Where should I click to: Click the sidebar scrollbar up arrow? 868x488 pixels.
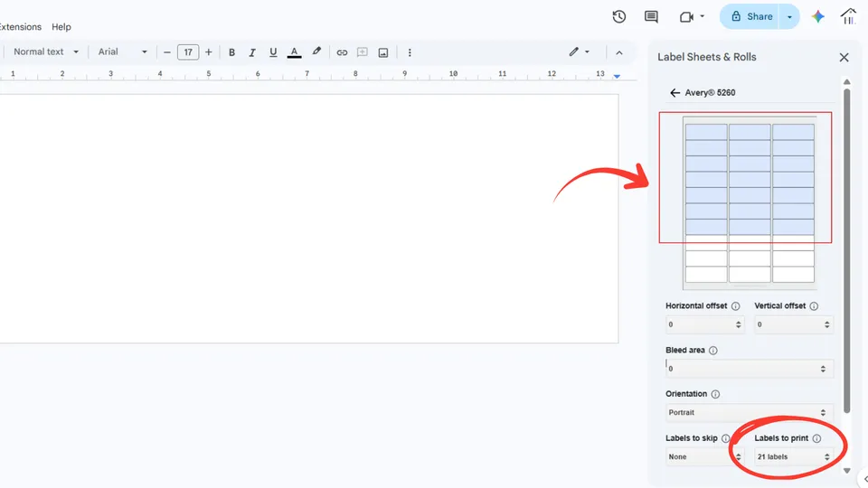(x=846, y=82)
